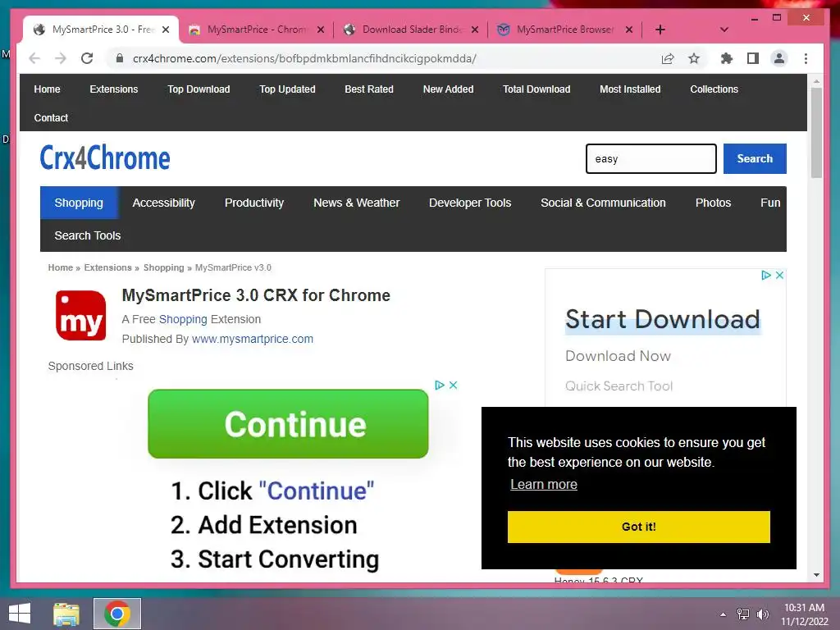This screenshot has height=630, width=840.
Task: Focus the search box containing 'easy'
Action: [x=651, y=158]
